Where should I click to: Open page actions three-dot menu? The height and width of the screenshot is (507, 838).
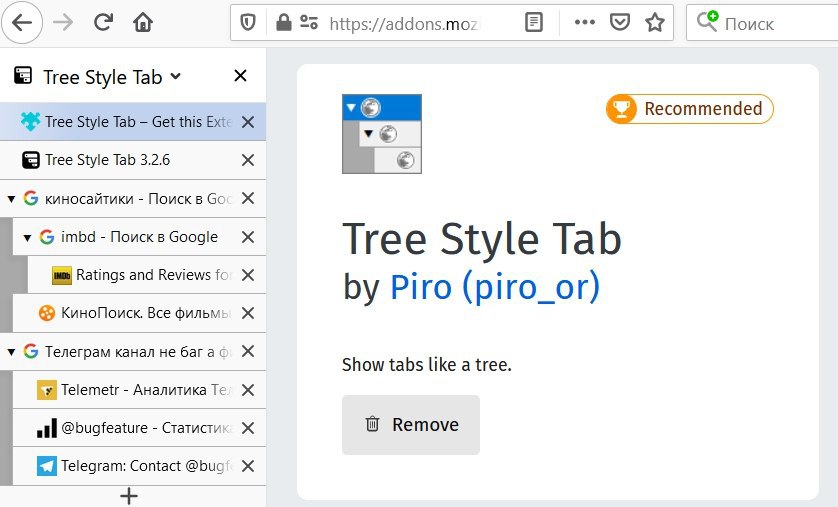[584, 22]
